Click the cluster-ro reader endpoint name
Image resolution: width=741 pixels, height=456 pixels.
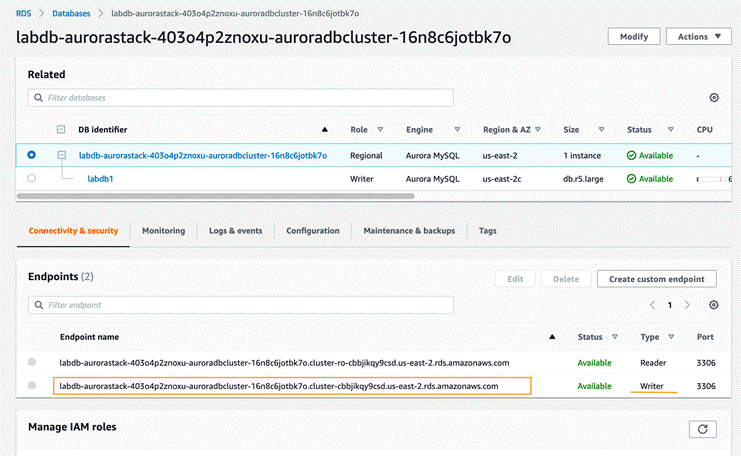pyautogui.click(x=284, y=363)
